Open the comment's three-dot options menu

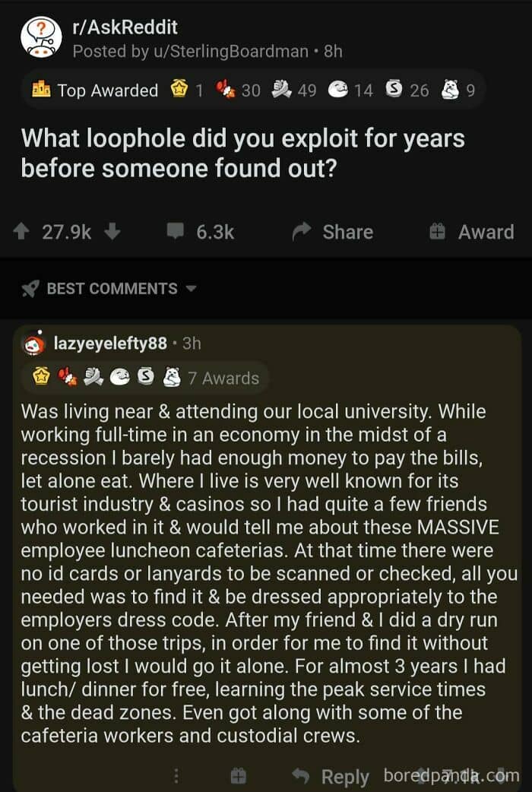click(177, 776)
